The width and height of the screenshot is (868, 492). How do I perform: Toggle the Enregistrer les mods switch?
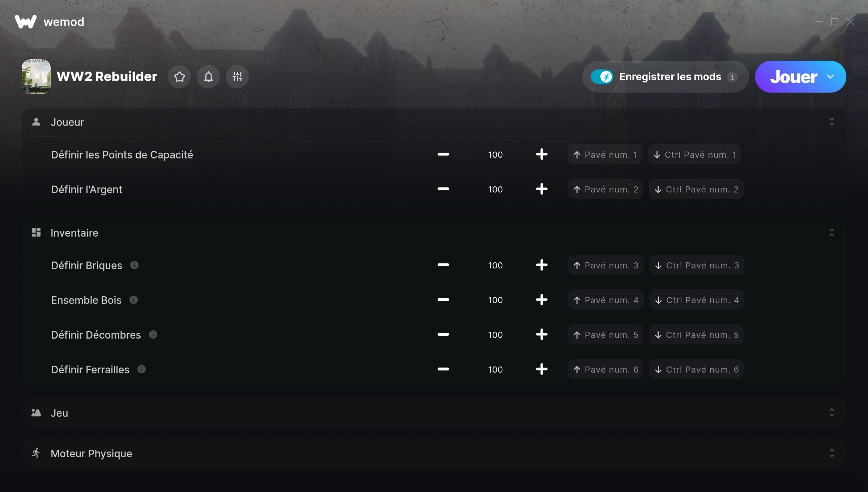click(602, 77)
